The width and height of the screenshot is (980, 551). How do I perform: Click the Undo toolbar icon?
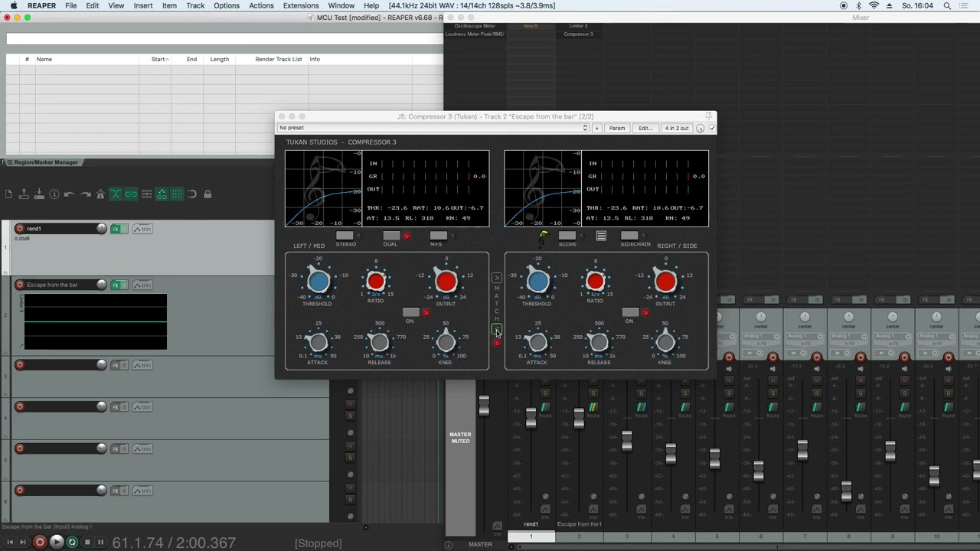70,194
